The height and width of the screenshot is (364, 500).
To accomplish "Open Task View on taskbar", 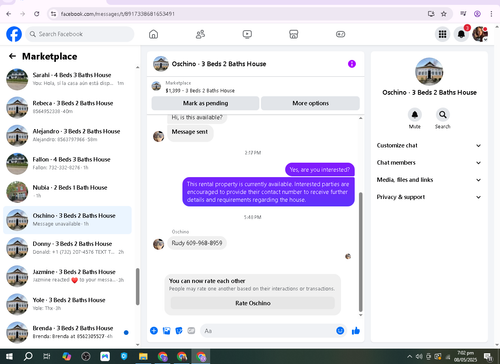I will (47, 356).
